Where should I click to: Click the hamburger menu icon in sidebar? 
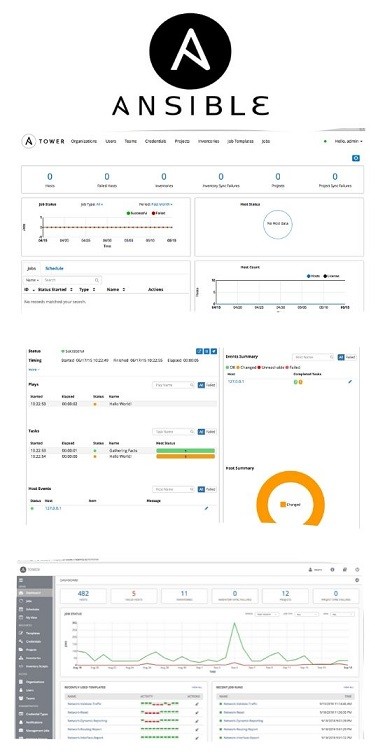point(20,580)
